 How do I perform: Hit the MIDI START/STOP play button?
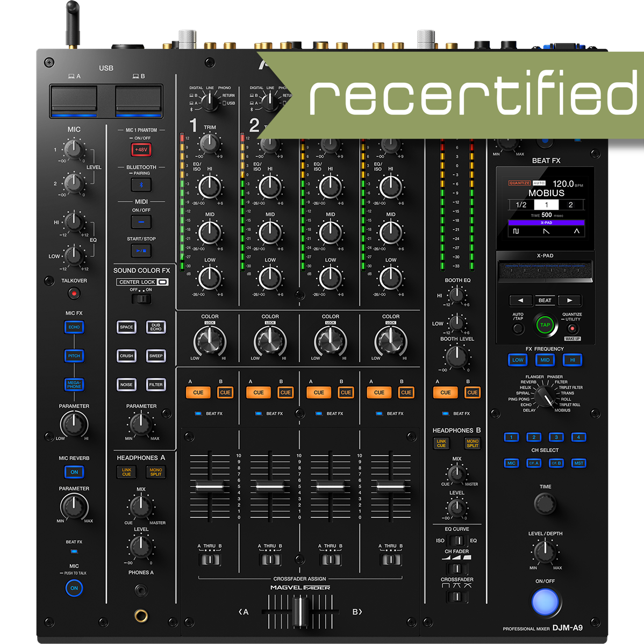pyautogui.click(x=141, y=251)
